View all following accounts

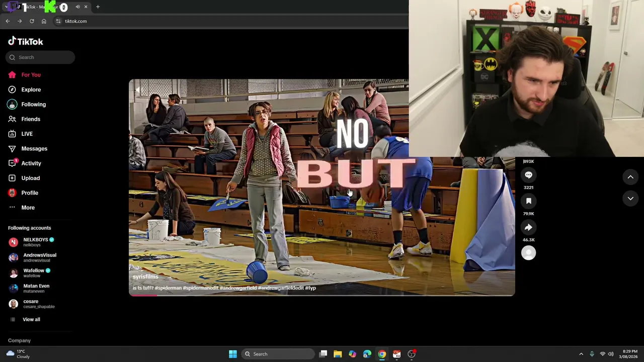[x=24, y=320]
